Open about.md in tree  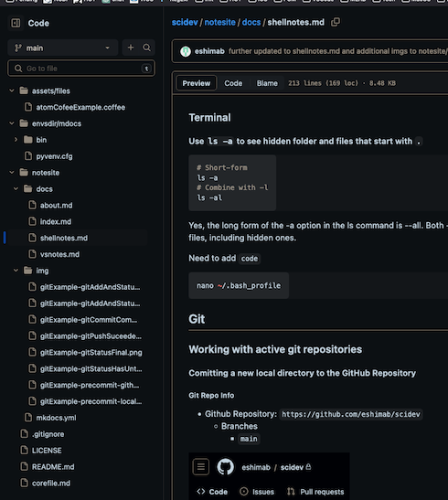pos(56,206)
